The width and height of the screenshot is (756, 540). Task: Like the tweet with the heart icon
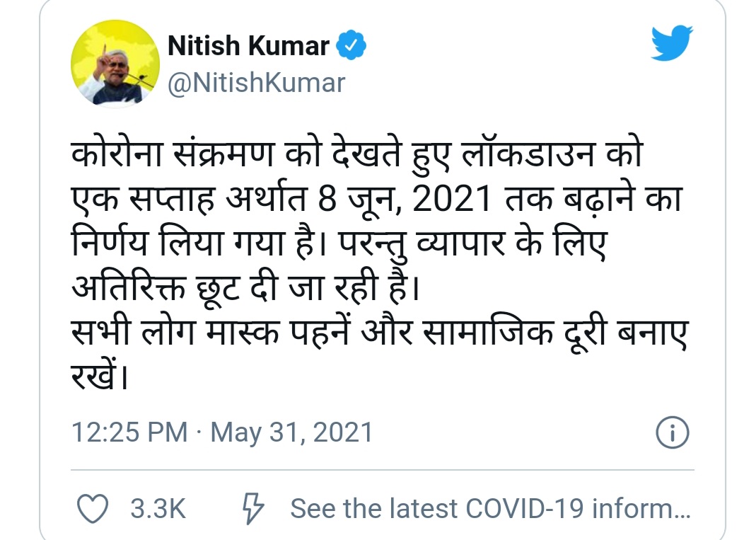pyautogui.click(x=92, y=508)
